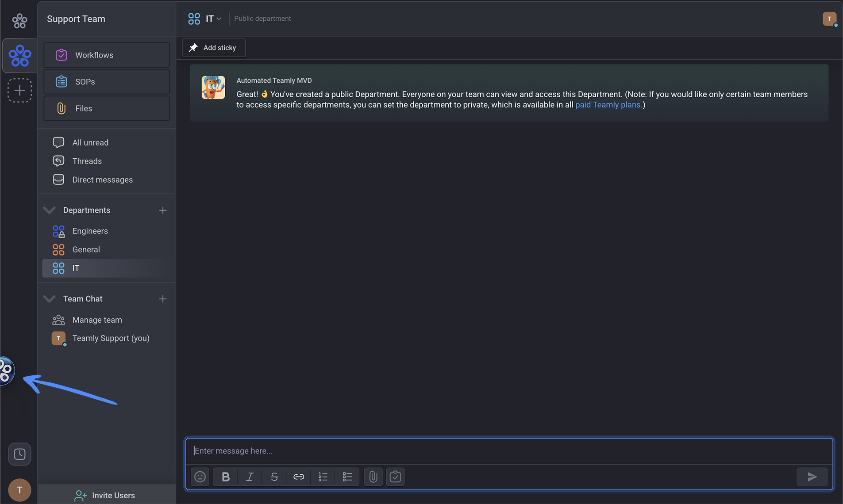The height and width of the screenshot is (504, 843).
Task: Click the Automated Teamly MVD sender name
Action: click(x=274, y=80)
